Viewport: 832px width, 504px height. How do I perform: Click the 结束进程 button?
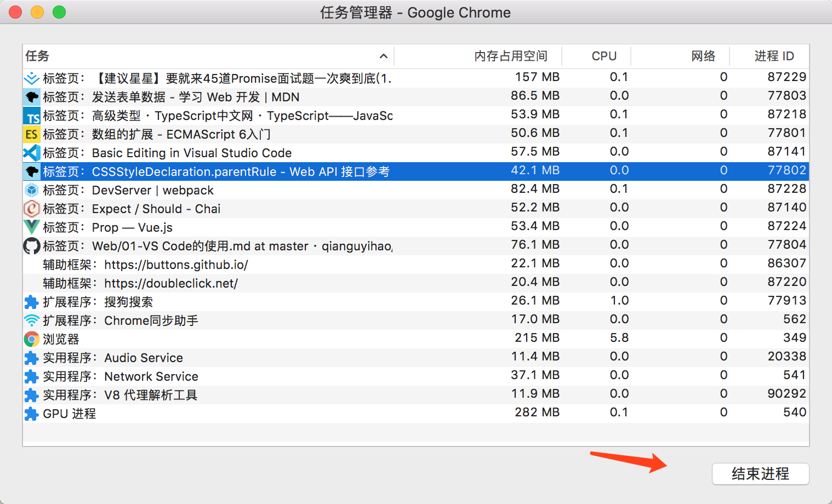click(760, 474)
